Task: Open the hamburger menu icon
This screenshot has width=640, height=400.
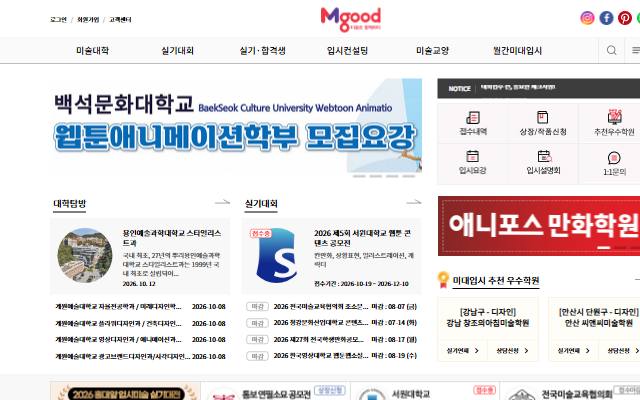Action: (x=636, y=50)
